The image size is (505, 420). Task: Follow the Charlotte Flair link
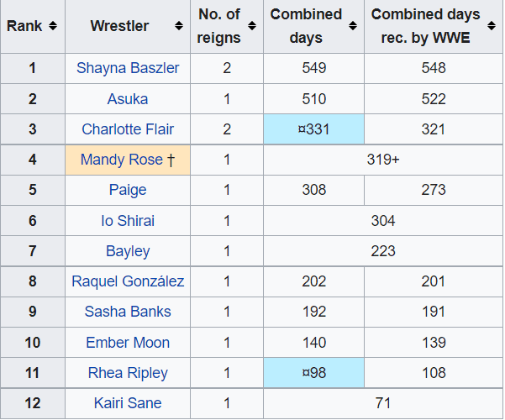point(128,129)
